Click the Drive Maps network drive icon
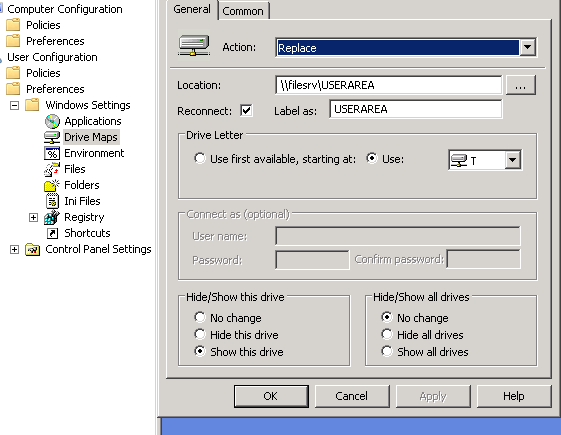This screenshot has width=561, height=435. pos(52,137)
